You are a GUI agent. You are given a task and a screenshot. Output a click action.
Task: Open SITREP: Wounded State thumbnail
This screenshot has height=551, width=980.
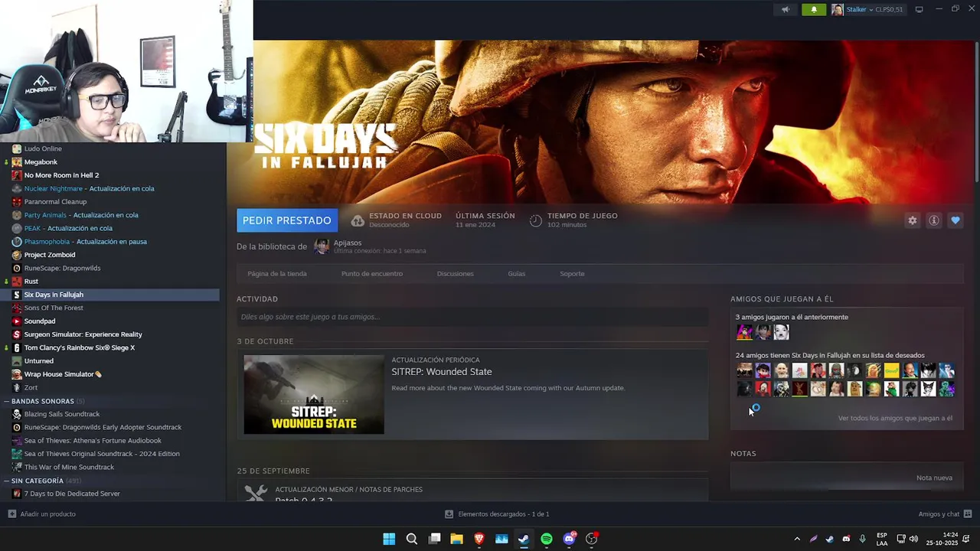(x=314, y=395)
